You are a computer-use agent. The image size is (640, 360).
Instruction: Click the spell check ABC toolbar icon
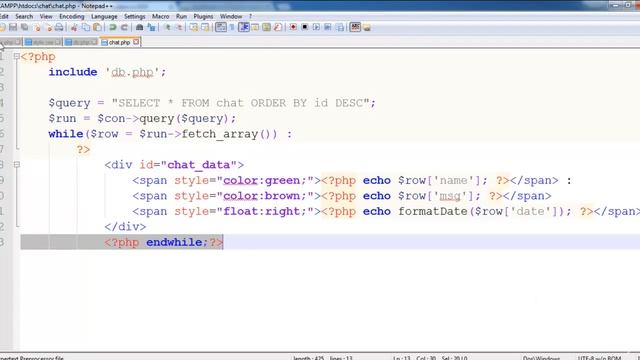click(x=355, y=27)
